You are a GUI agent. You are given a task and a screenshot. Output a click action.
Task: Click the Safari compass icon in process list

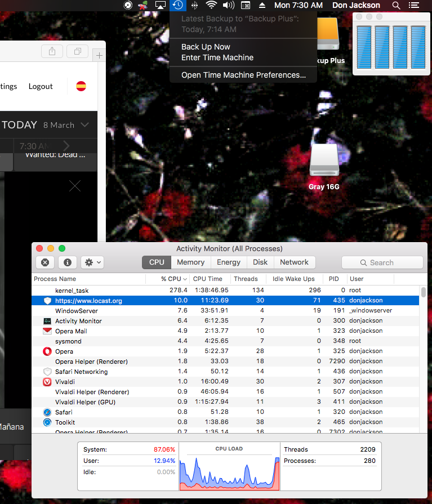[47, 412]
